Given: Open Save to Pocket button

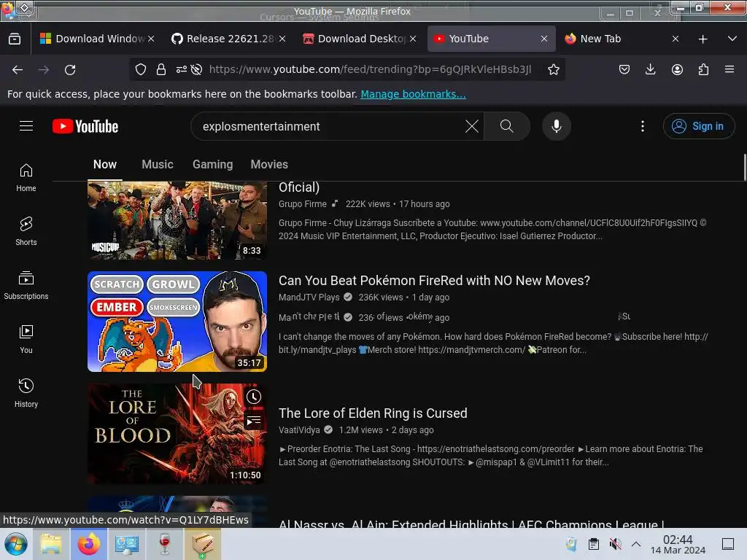Looking at the screenshot, I should click(624, 69).
